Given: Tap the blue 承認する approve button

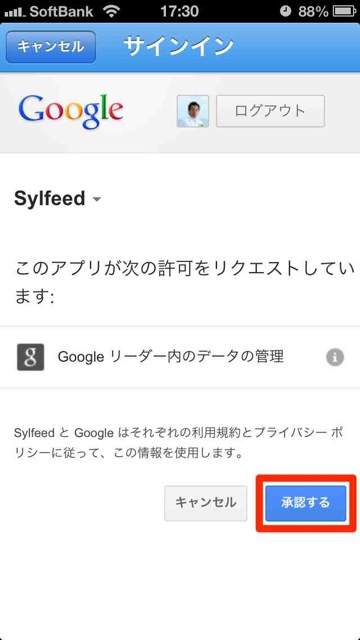Looking at the screenshot, I should (305, 503).
